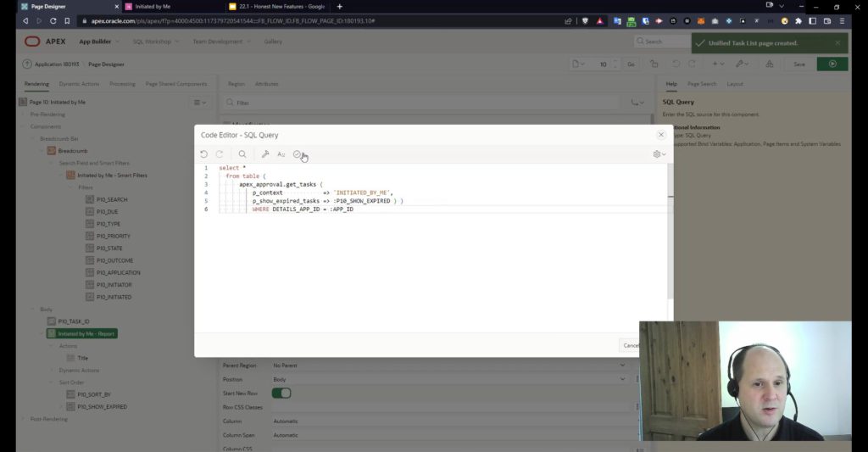This screenshot has height=452, width=868.
Task: Click the APEX logo
Action: click(x=45, y=42)
